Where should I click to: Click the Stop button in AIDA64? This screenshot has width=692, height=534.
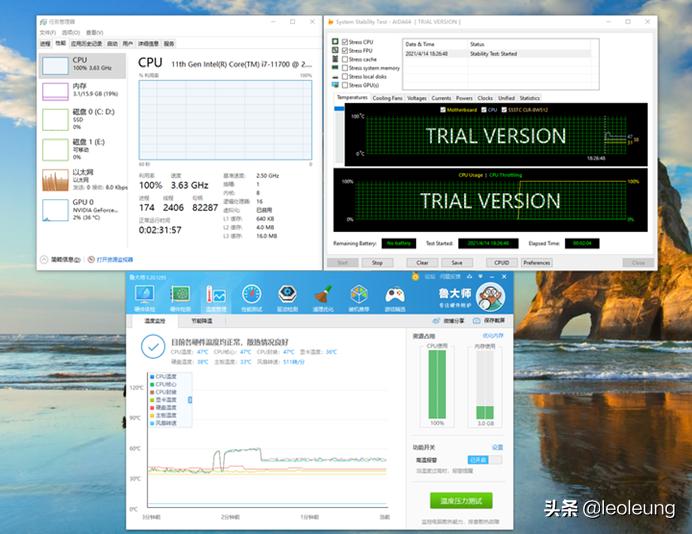click(x=377, y=263)
